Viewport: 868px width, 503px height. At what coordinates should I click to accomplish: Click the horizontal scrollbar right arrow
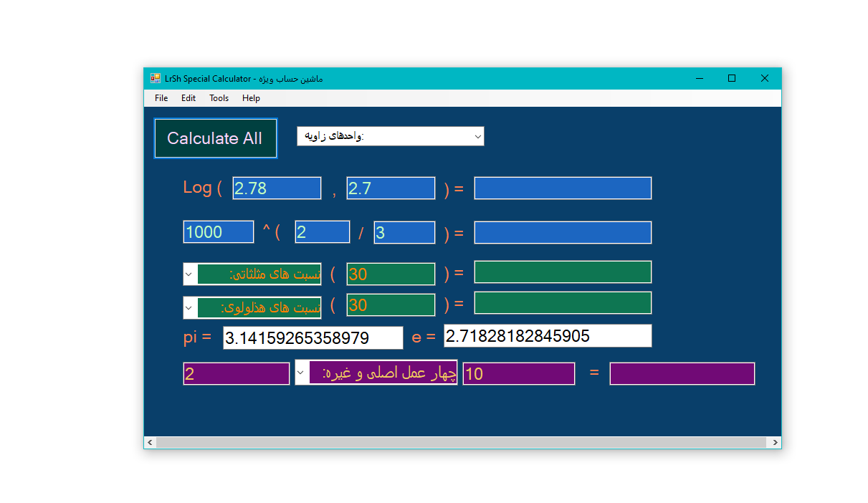pyautogui.click(x=775, y=443)
